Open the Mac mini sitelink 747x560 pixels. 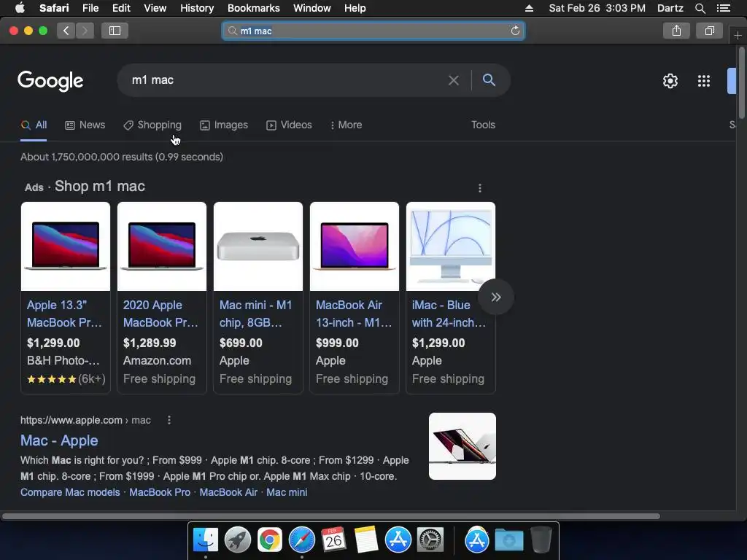(x=287, y=492)
